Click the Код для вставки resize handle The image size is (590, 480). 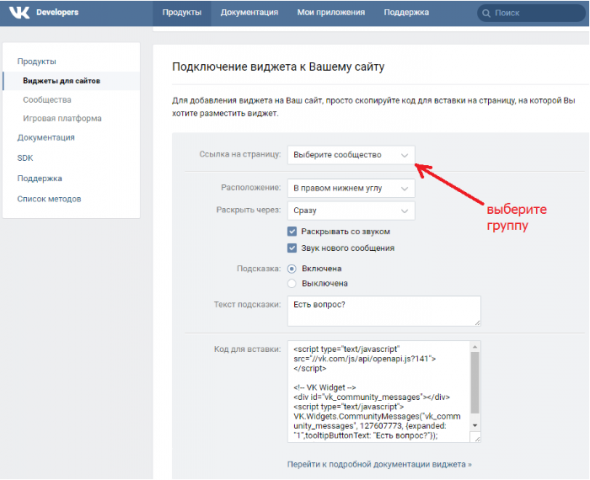[477, 438]
